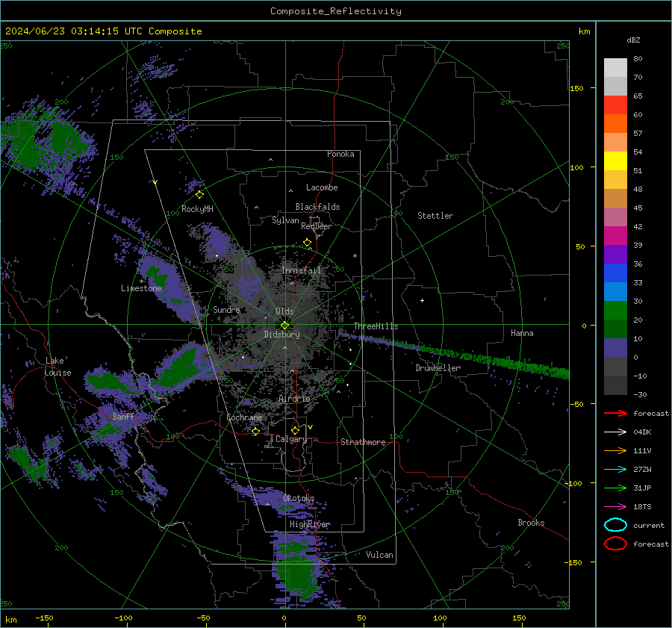Image resolution: width=672 pixels, height=628 pixels.
Task: Click the Sylvan label
Action: point(285,220)
